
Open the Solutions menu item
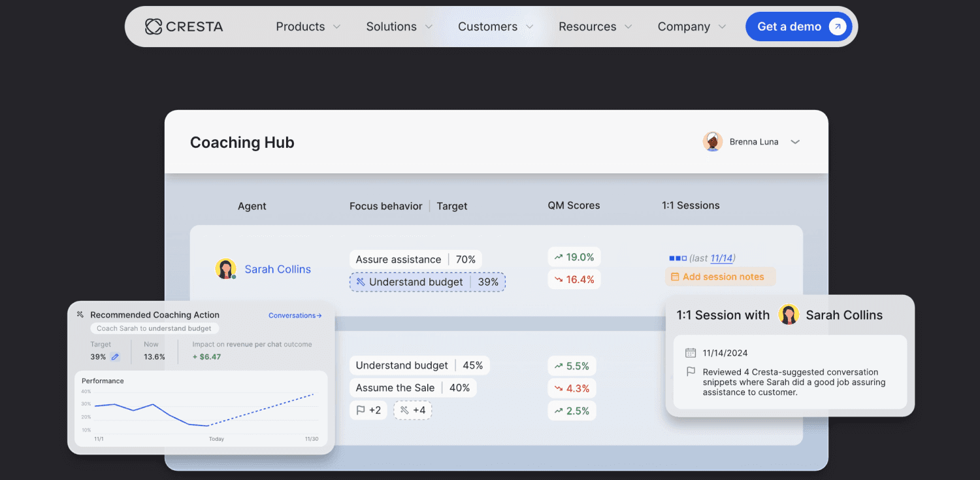point(399,27)
